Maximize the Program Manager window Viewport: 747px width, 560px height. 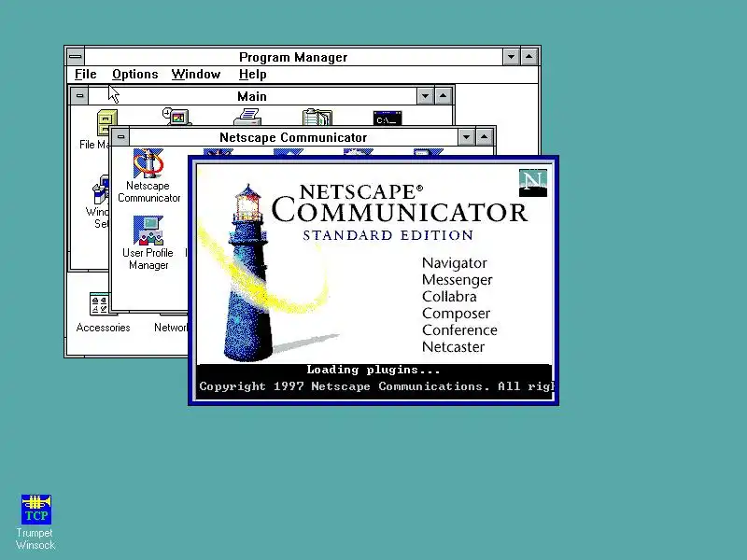point(529,57)
